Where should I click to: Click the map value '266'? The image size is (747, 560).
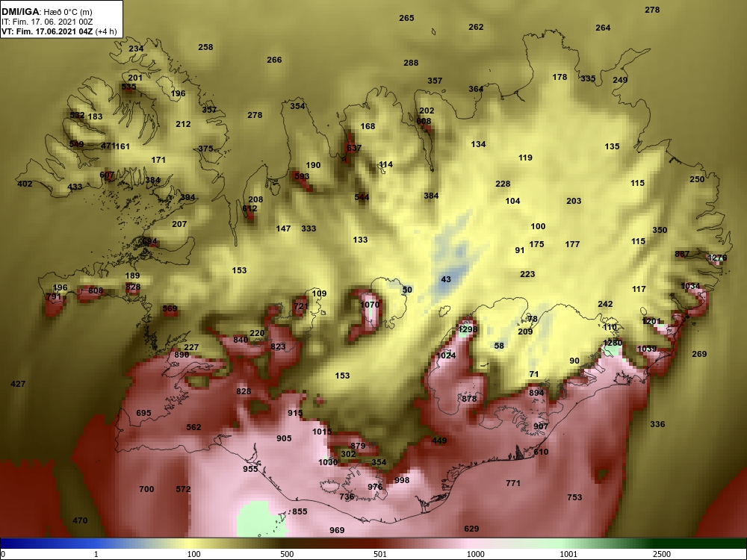(274, 60)
